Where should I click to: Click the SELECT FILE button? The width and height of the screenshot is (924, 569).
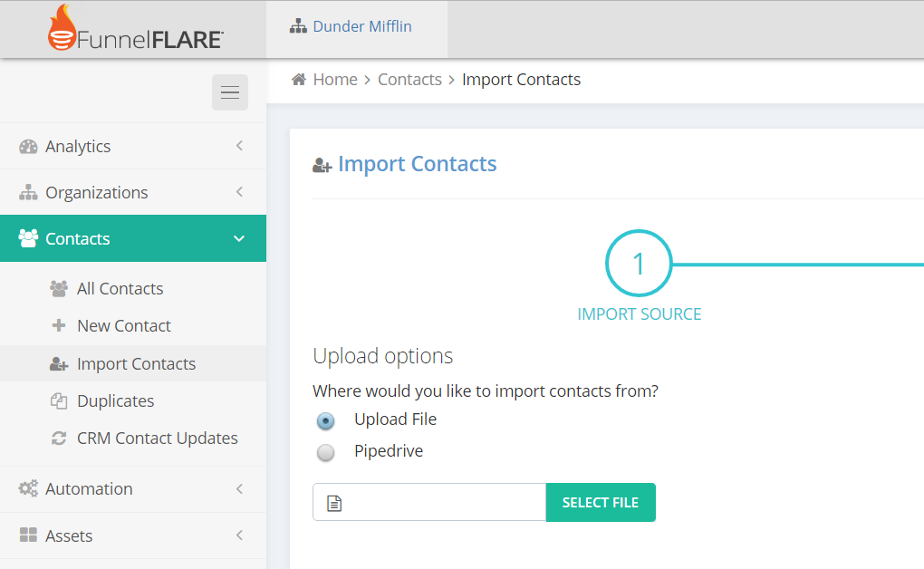click(x=601, y=502)
